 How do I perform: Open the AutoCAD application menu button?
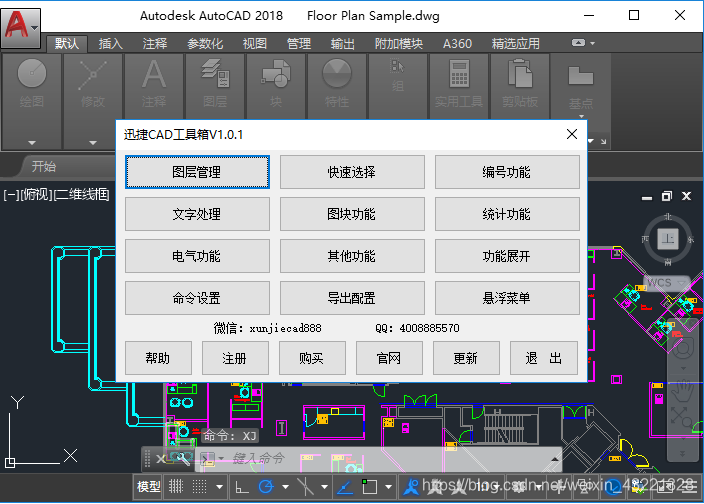[21, 28]
